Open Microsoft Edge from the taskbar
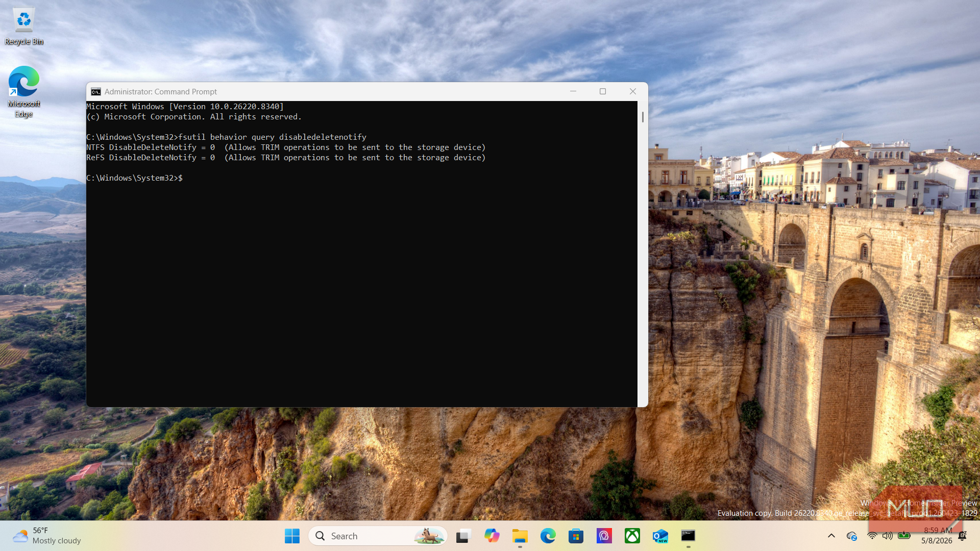980x551 pixels. pyautogui.click(x=548, y=536)
